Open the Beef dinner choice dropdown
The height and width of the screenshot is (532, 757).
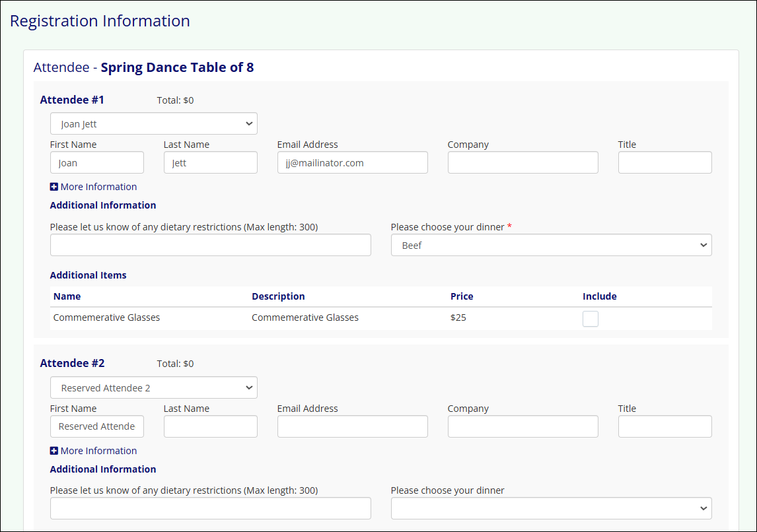click(x=551, y=245)
